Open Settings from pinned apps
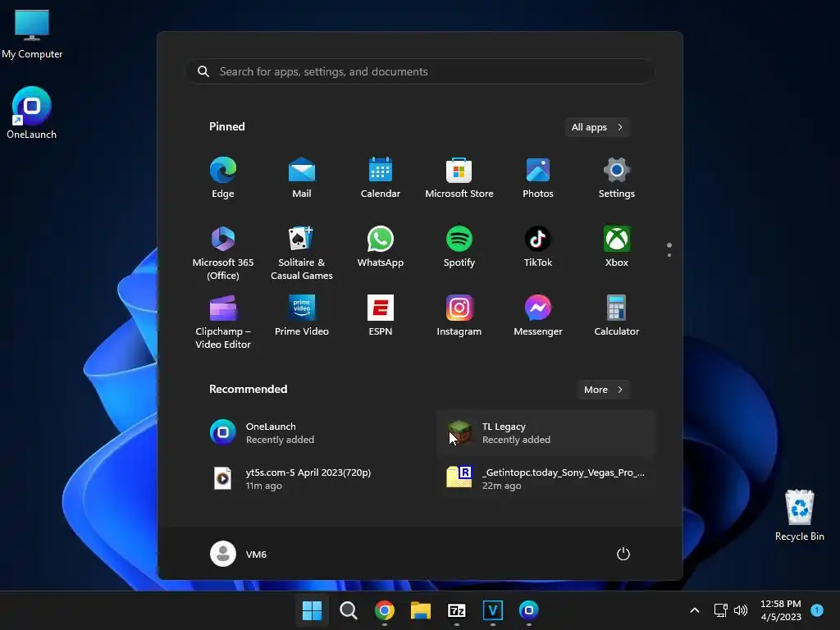 tap(617, 178)
